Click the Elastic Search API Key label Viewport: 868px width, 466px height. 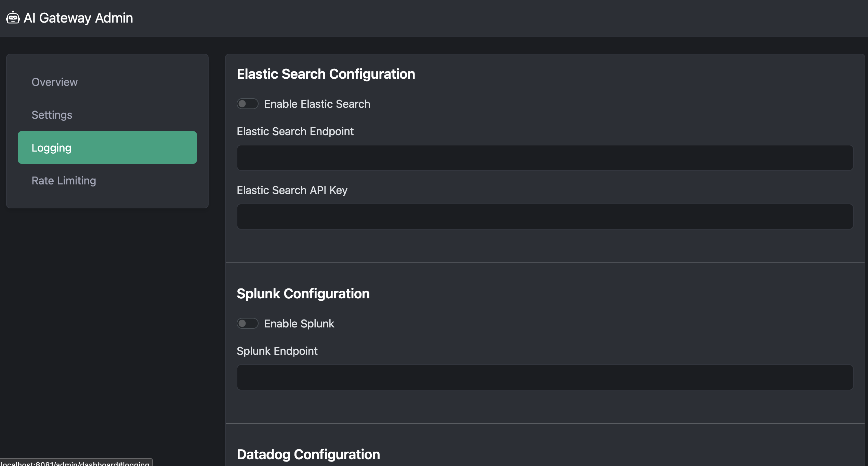[x=292, y=190]
